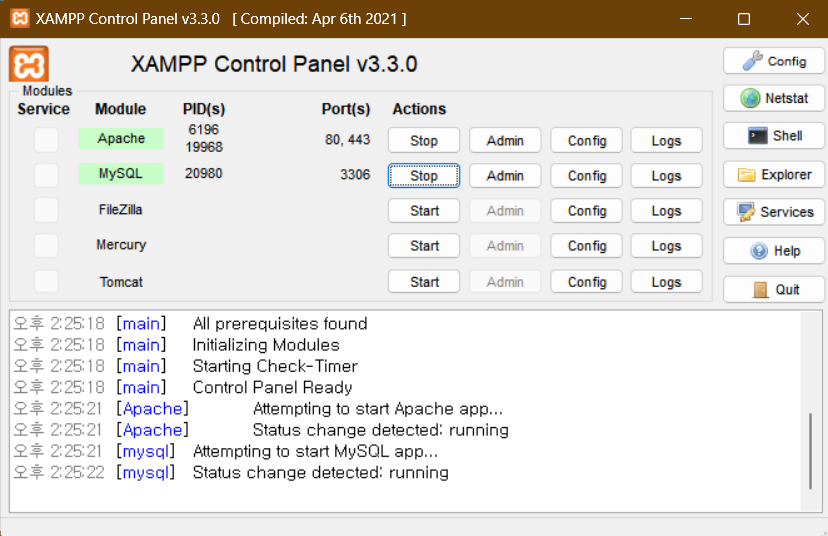The width and height of the screenshot is (828, 536).
Task: Toggle the MySQL service checkbox
Action: (46, 175)
